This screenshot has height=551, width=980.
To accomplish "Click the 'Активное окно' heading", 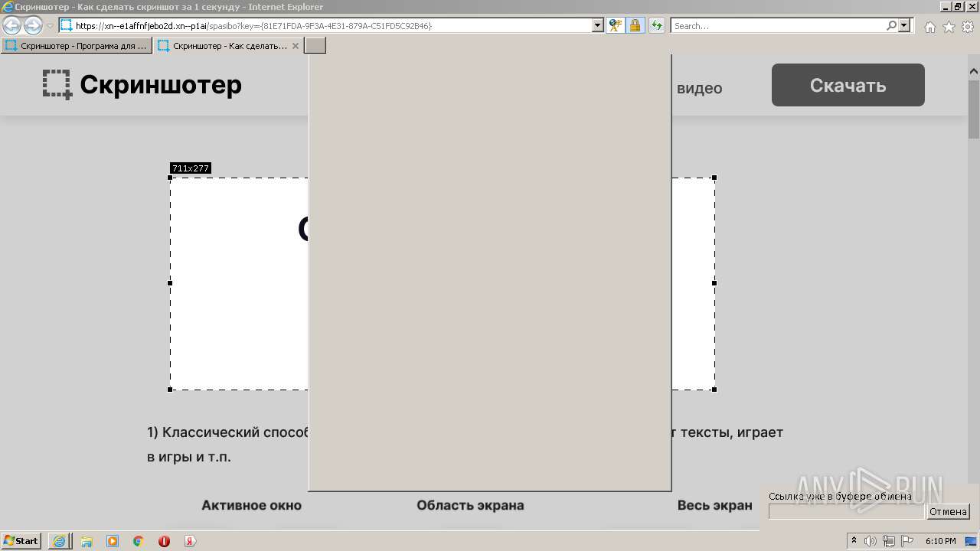I will (251, 505).
